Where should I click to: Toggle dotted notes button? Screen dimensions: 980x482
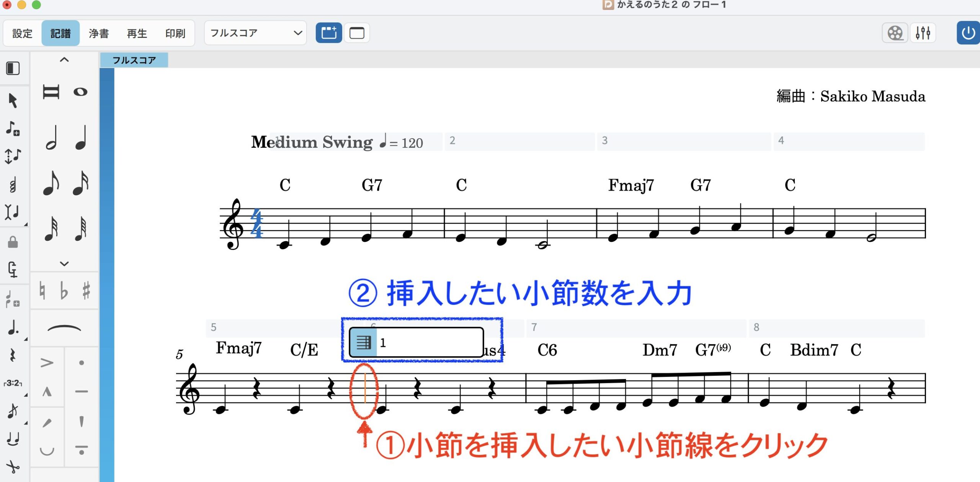pyautogui.click(x=13, y=328)
